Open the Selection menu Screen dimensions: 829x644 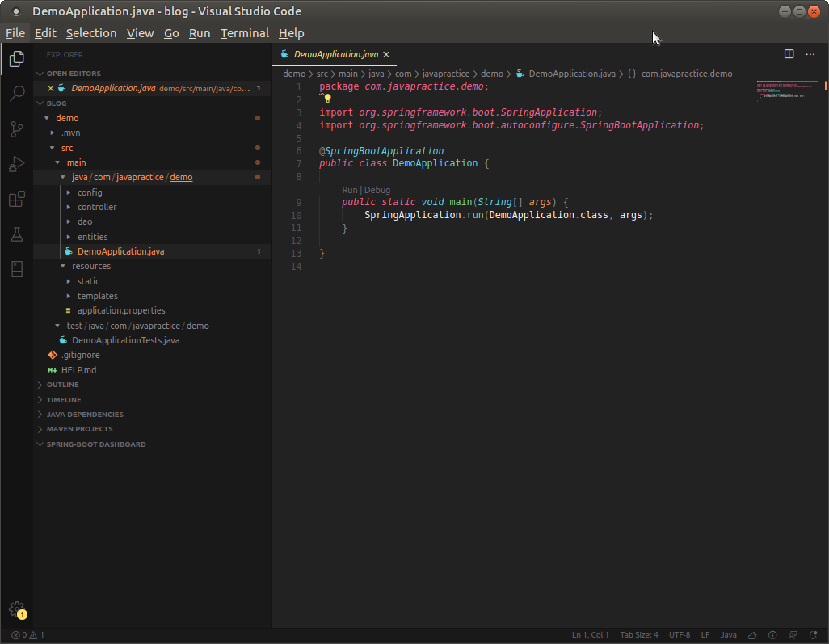(91, 33)
